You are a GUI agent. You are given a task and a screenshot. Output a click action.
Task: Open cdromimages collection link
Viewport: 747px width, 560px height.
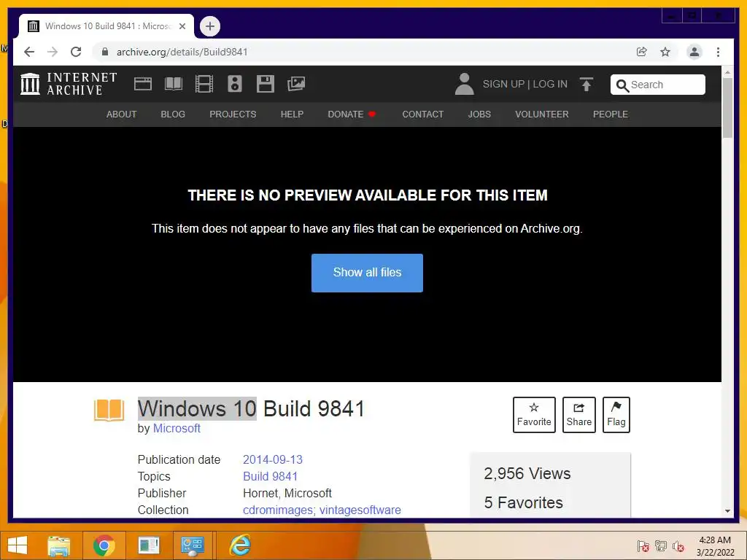278,510
